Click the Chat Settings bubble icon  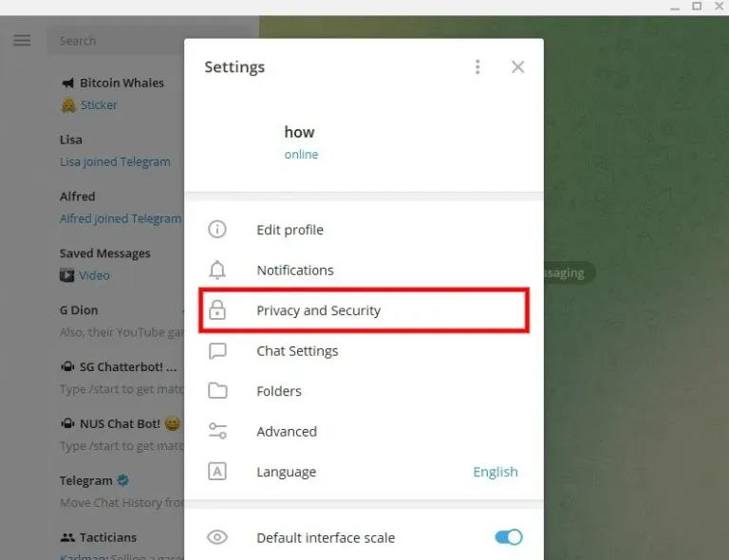217,351
